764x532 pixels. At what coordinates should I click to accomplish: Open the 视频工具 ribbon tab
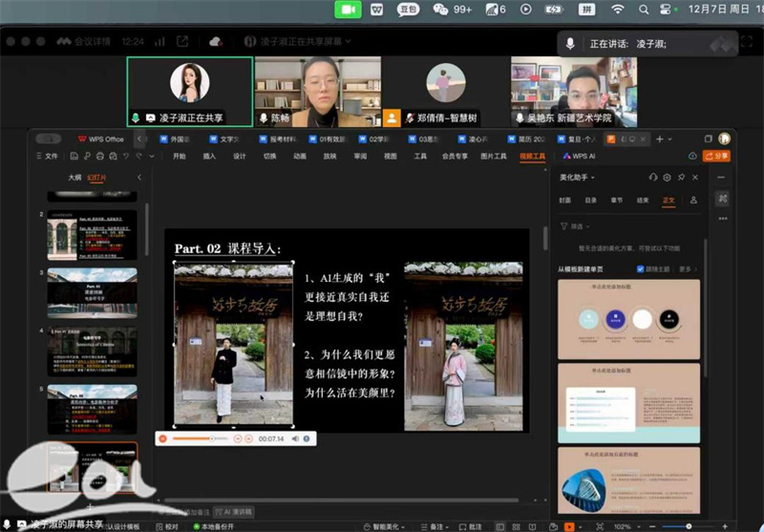pyautogui.click(x=533, y=156)
